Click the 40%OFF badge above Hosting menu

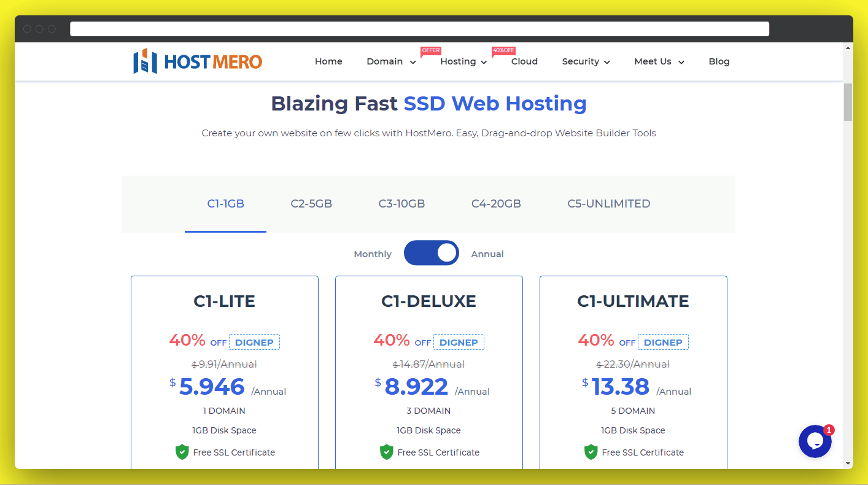tap(503, 50)
